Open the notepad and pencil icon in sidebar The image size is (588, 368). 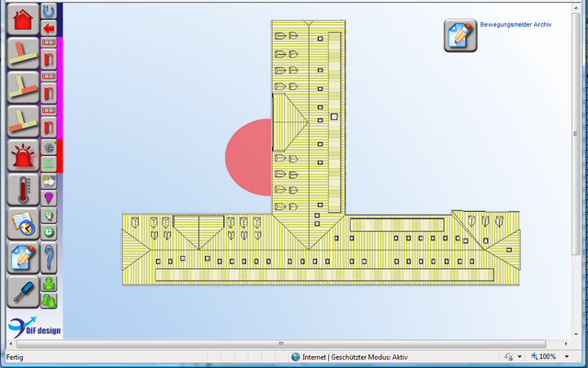(x=22, y=258)
